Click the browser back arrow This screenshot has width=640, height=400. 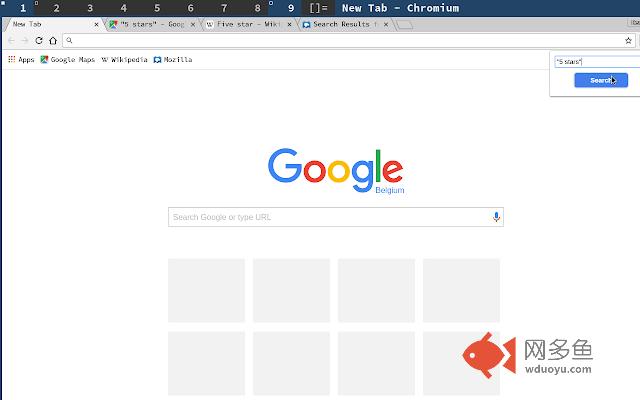[11, 40]
